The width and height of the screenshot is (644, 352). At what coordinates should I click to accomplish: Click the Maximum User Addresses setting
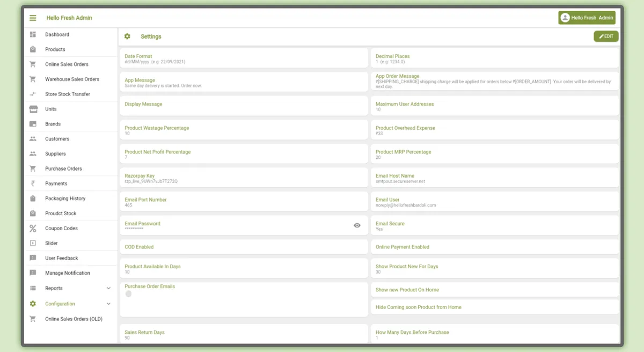pos(495,106)
